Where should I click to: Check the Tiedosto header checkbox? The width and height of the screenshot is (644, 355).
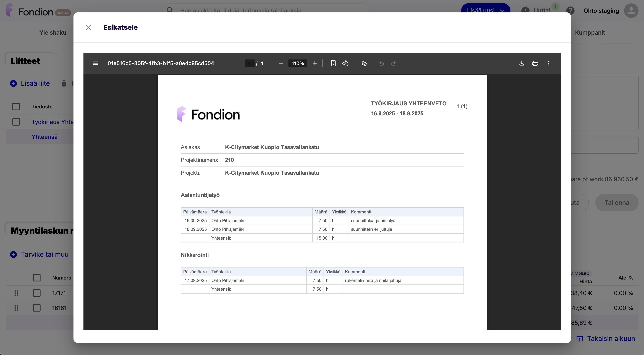pos(16,107)
